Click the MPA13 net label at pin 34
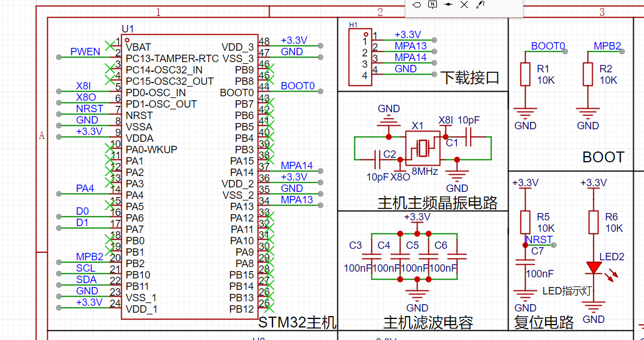This screenshot has width=644, height=340. click(296, 200)
